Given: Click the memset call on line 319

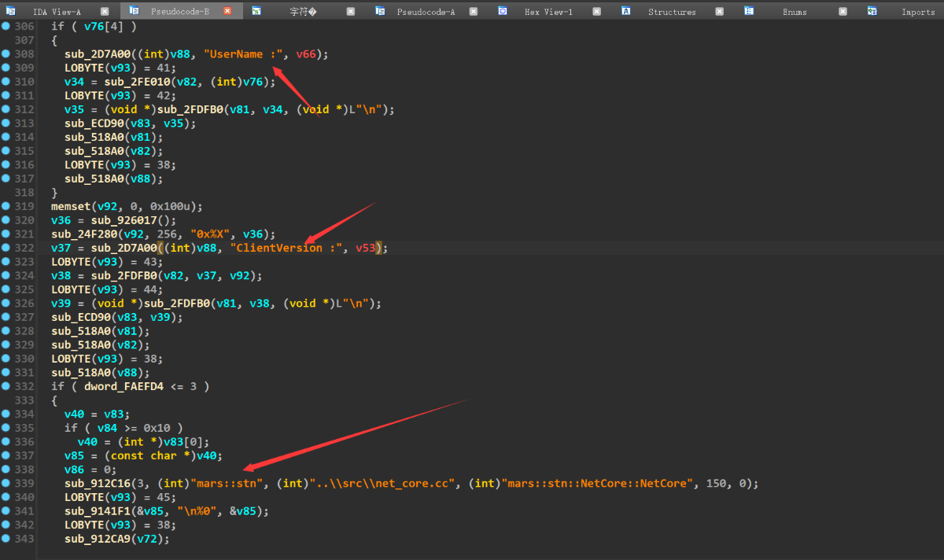Looking at the screenshot, I should [x=71, y=206].
